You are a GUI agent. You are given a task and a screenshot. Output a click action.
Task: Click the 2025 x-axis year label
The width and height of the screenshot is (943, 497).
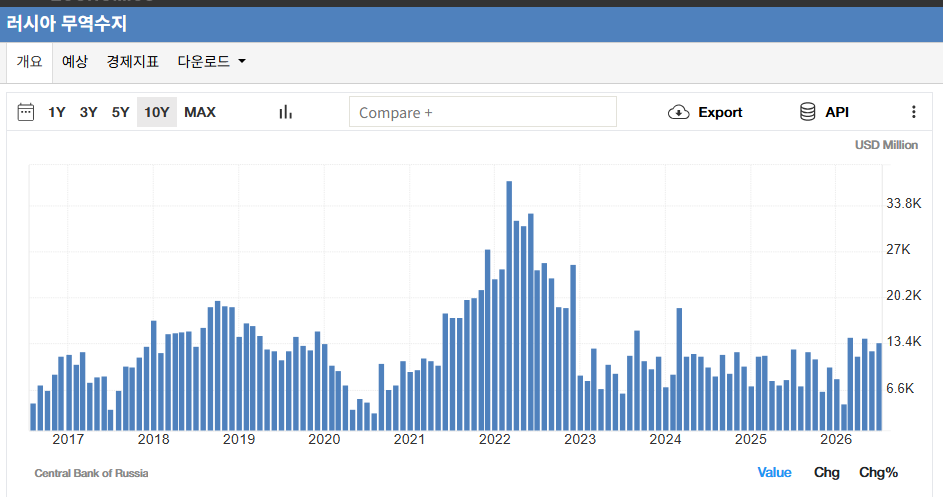coord(751,439)
